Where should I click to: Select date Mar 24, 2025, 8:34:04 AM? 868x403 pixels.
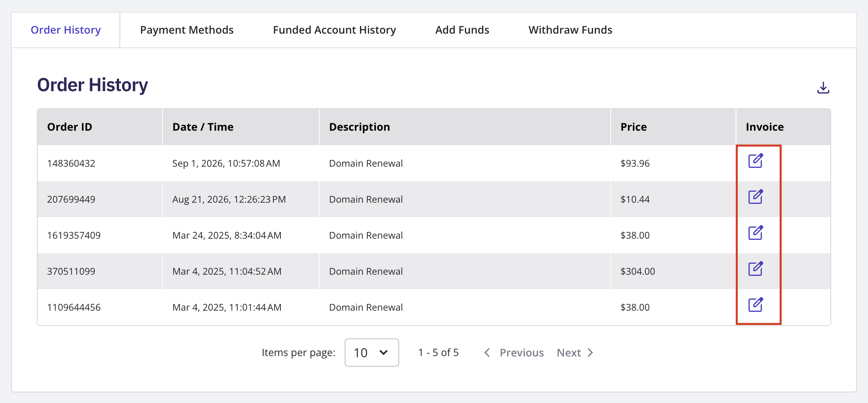coord(227,235)
